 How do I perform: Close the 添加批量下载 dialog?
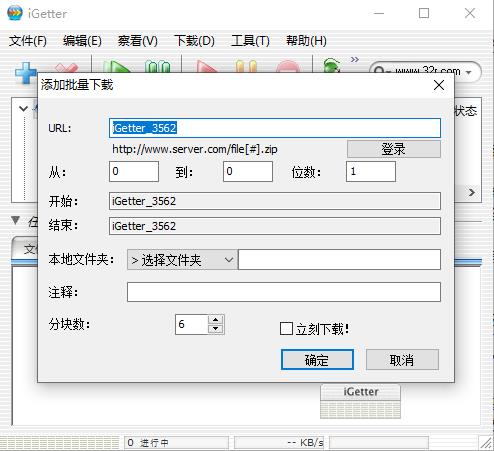pos(439,85)
